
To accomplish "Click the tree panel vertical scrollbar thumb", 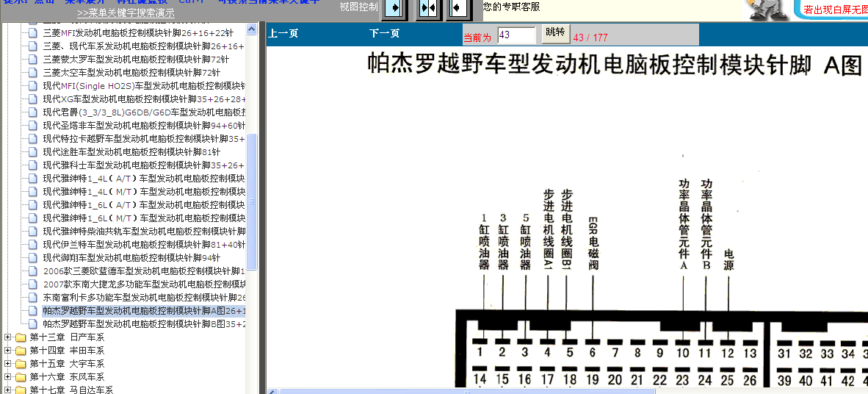I will pyautogui.click(x=252, y=201).
